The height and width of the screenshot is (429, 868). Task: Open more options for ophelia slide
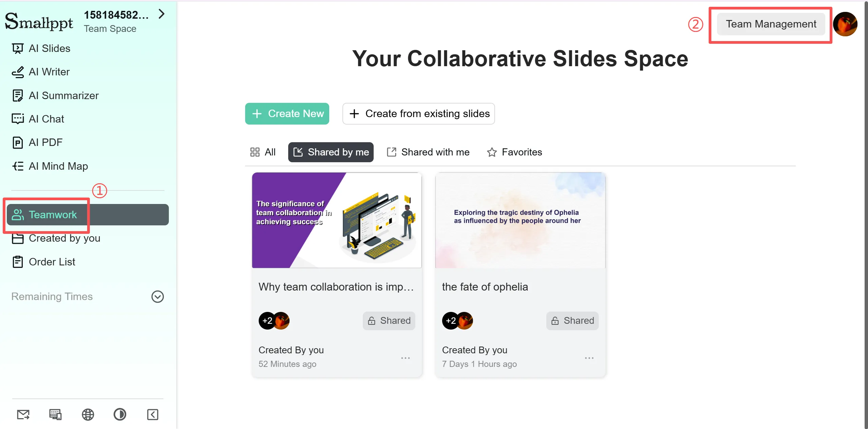pyautogui.click(x=589, y=358)
